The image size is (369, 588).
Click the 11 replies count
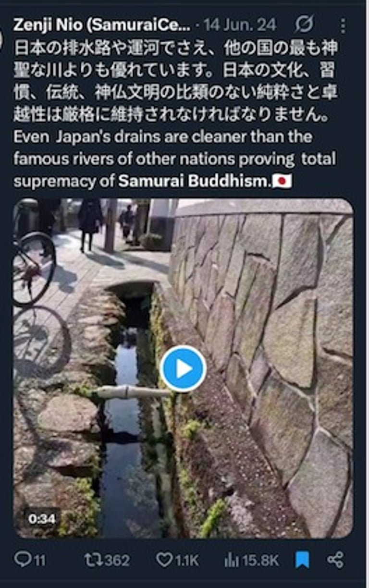39,560
